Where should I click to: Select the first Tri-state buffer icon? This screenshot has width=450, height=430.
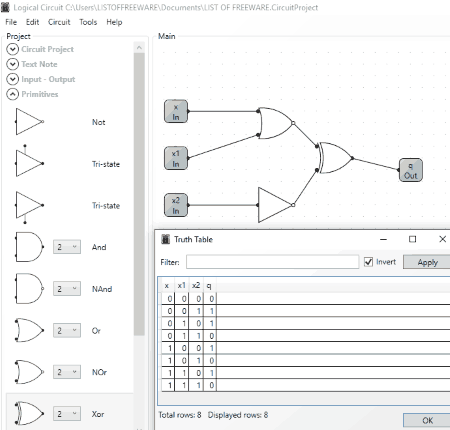point(29,162)
